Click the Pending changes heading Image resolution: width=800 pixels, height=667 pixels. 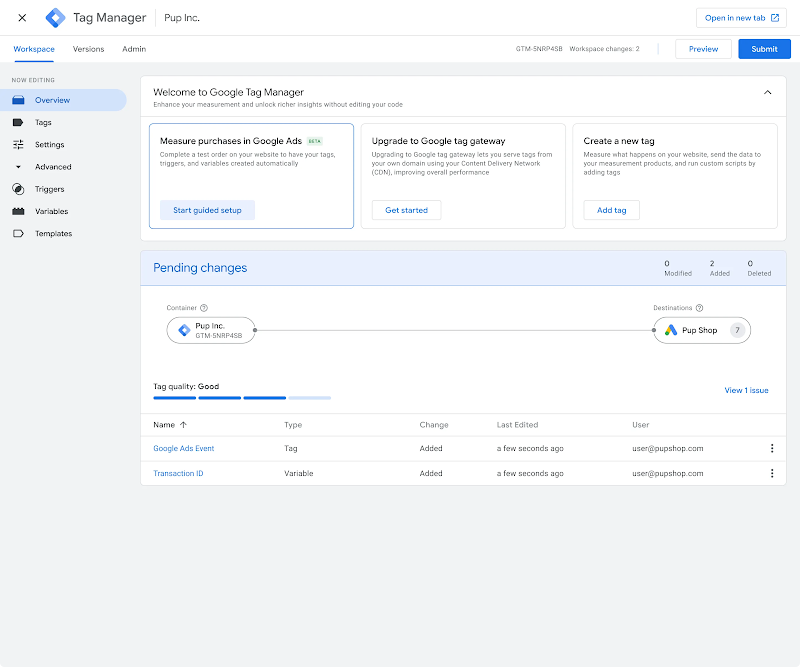pos(200,268)
